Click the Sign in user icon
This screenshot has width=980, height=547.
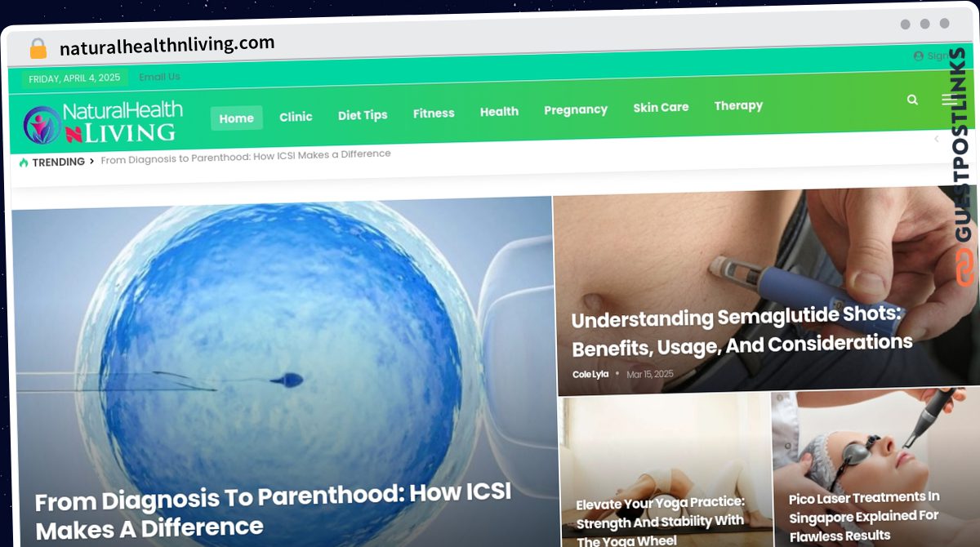[x=918, y=56]
